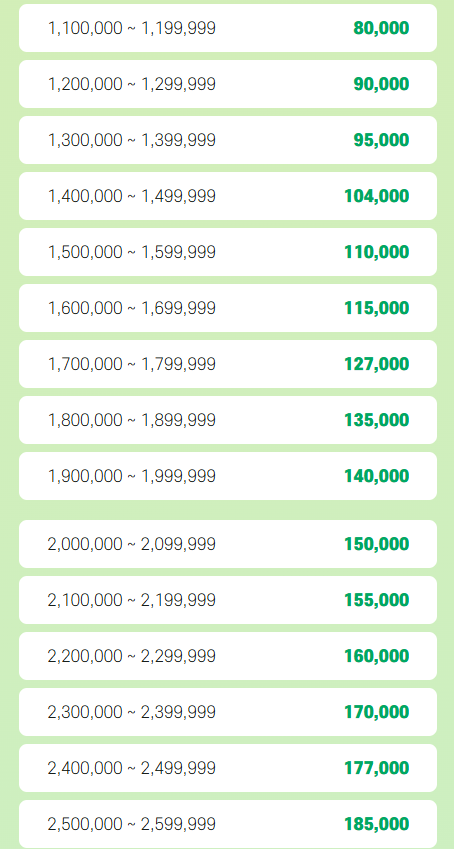Click the 177,000 green amount

[377, 768]
